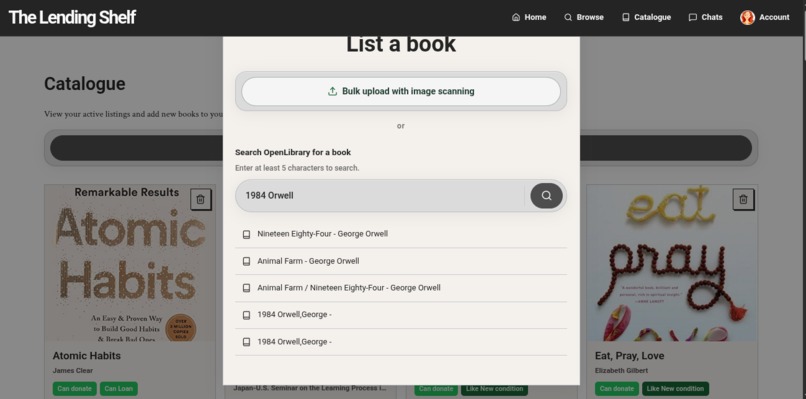806x399 pixels.
Task: Click the Atomic Habits title
Action: point(87,356)
